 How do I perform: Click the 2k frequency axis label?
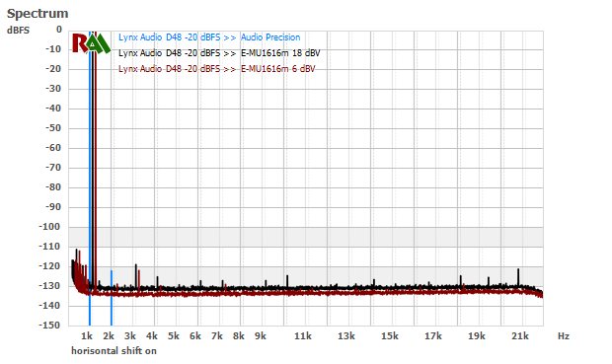pos(109,336)
